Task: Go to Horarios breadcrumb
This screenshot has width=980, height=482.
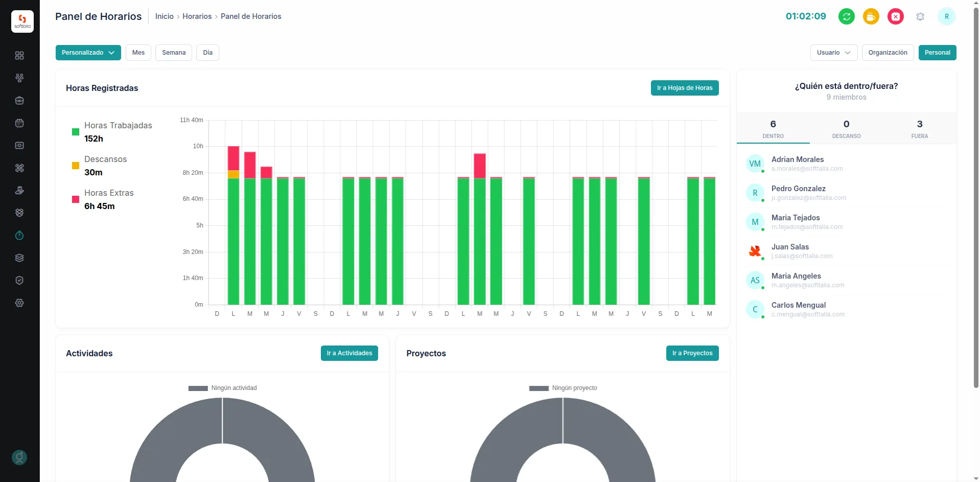Action: (x=197, y=16)
